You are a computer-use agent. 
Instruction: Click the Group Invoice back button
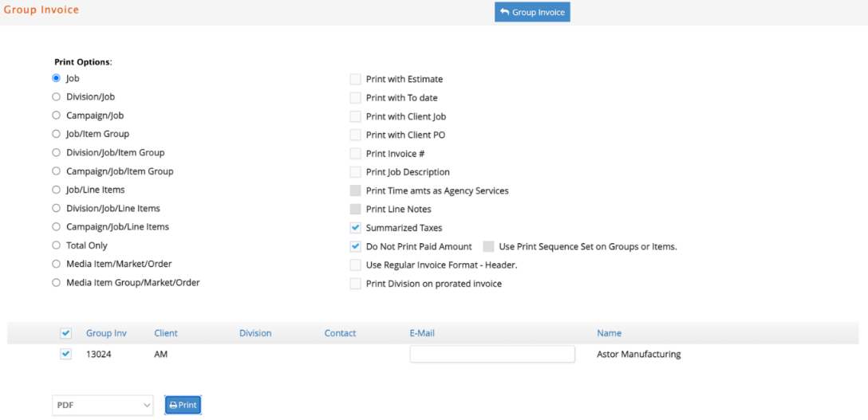tap(532, 12)
